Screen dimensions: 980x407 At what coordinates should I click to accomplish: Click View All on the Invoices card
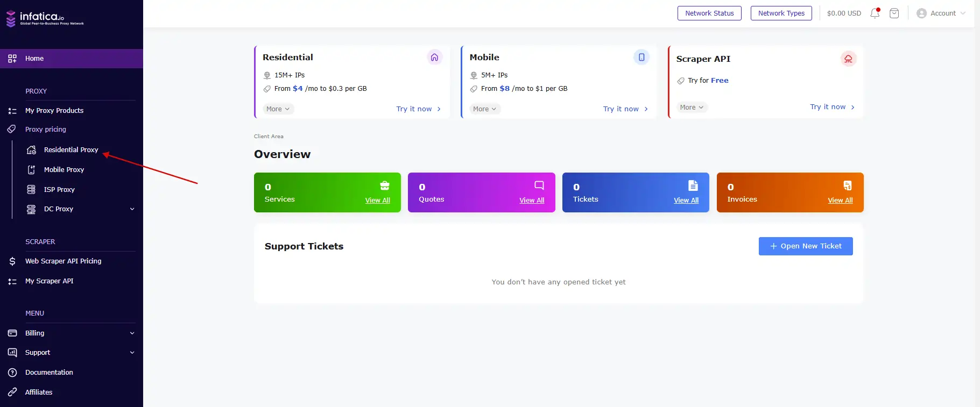841,200
